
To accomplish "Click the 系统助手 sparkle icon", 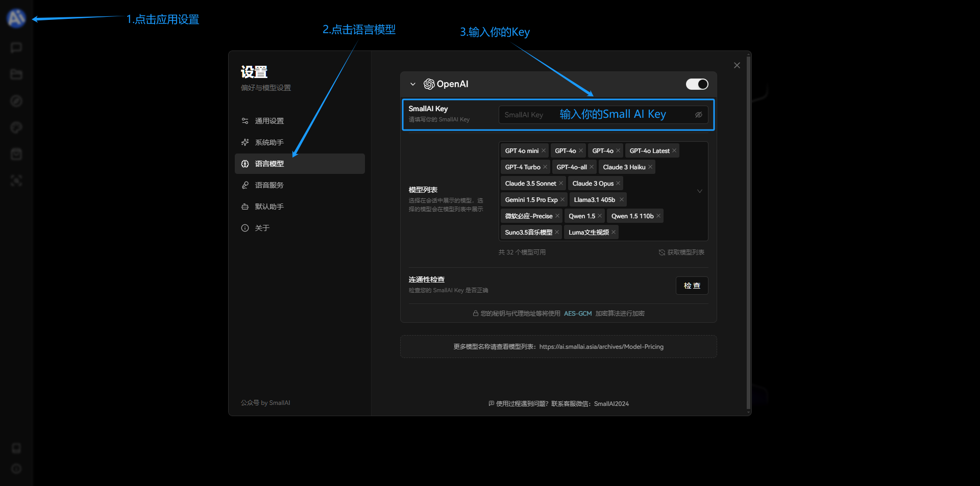I will click(245, 142).
